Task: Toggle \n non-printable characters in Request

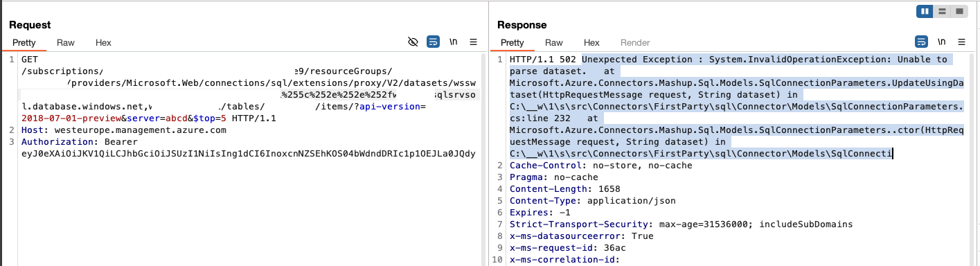Action: tap(454, 42)
